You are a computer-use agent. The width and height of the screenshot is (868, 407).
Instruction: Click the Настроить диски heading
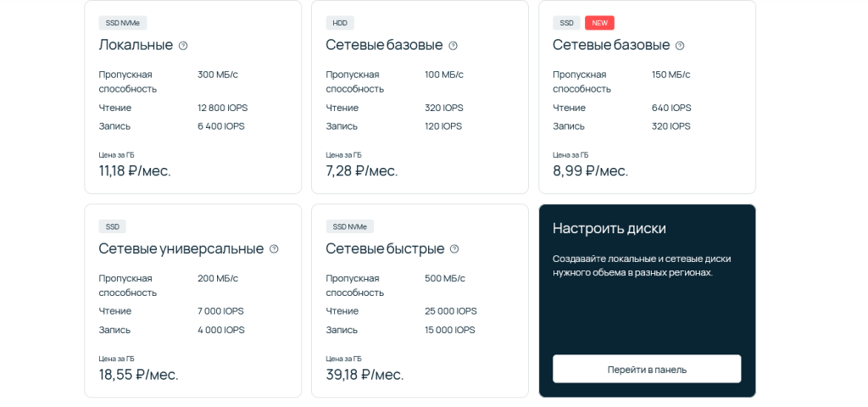(609, 228)
